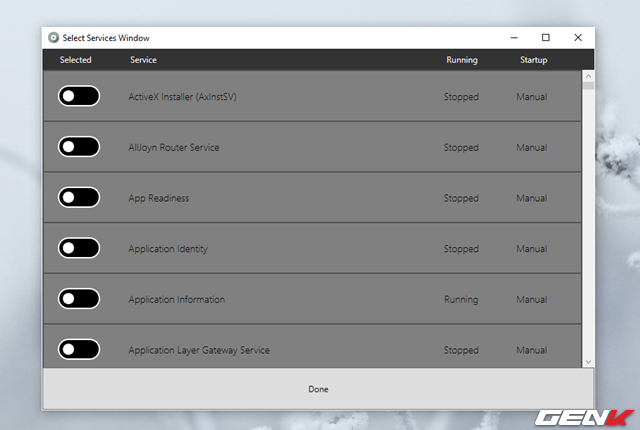Click the Running status of Application Information

click(461, 299)
